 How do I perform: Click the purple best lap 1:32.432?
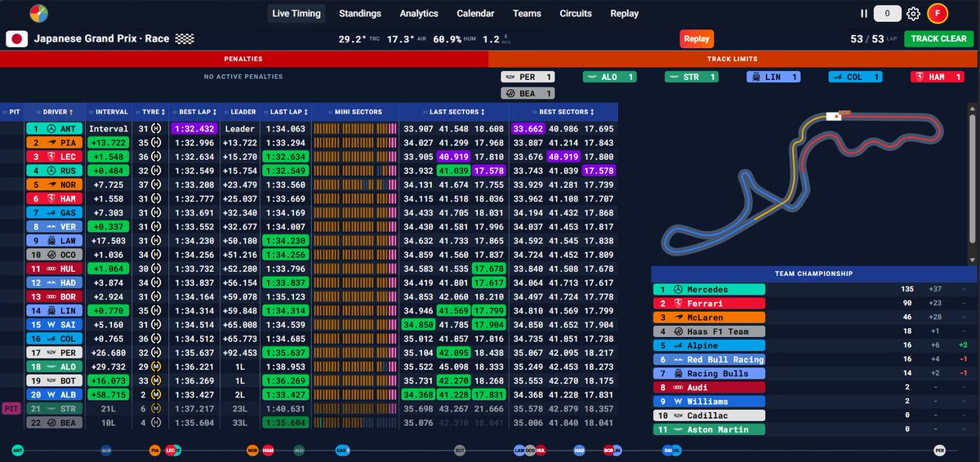click(x=194, y=129)
